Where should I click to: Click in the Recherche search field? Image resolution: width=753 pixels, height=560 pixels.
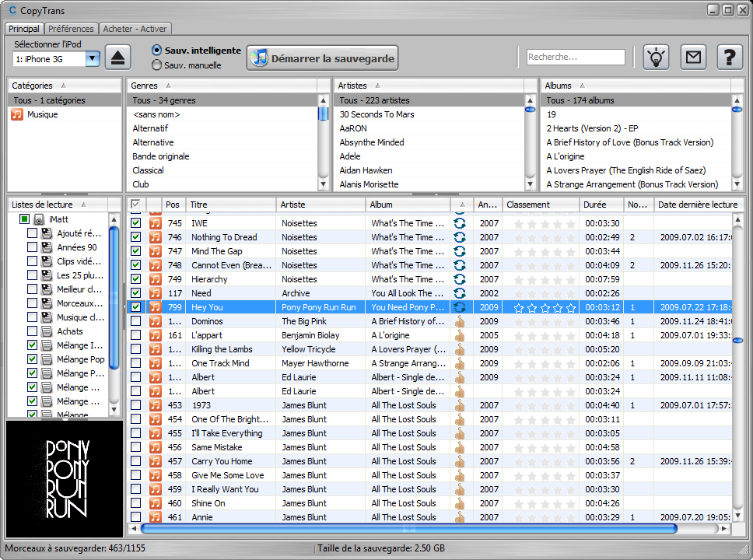click(x=575, y=57)
